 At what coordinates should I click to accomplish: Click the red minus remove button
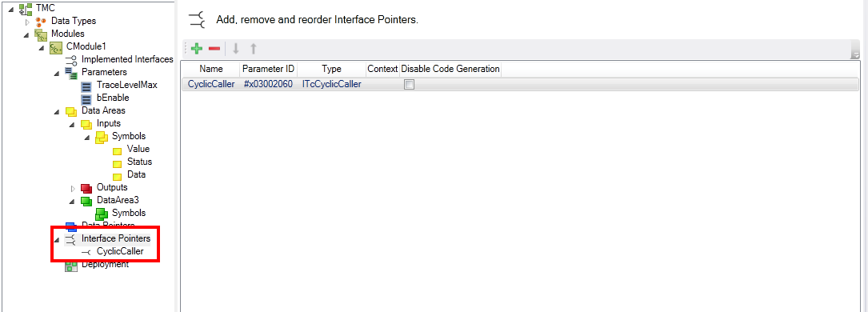214,49
